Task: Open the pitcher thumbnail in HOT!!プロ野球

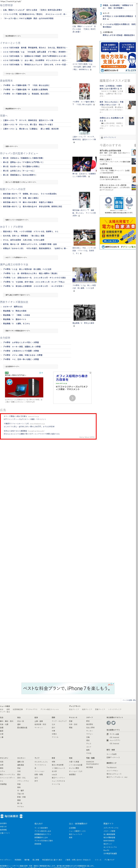Action: click(x=84, y=238)
